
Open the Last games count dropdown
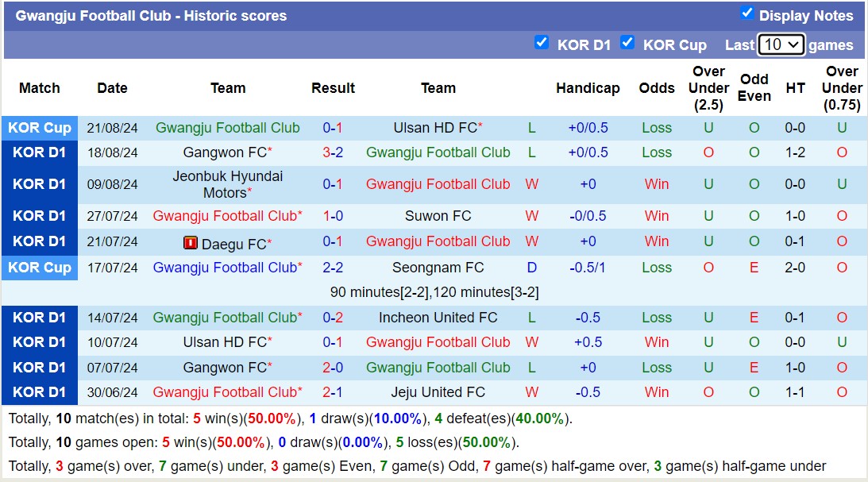point(781,44)
